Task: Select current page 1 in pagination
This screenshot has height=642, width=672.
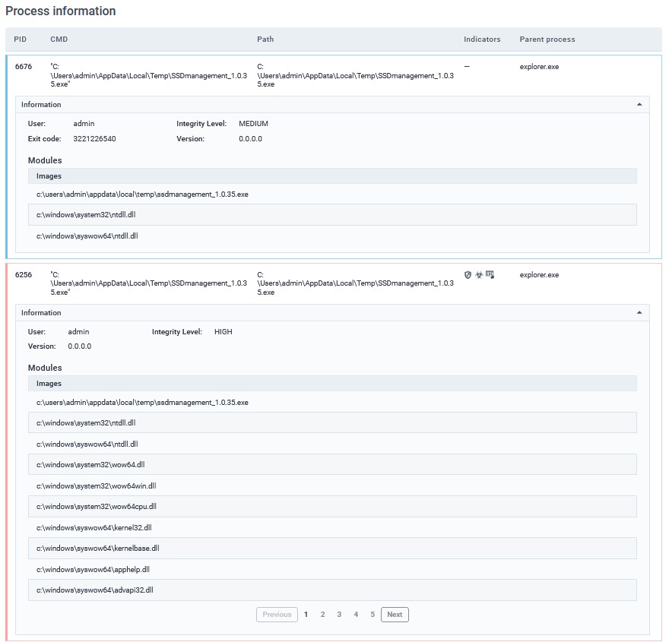Action: (306, 615)
